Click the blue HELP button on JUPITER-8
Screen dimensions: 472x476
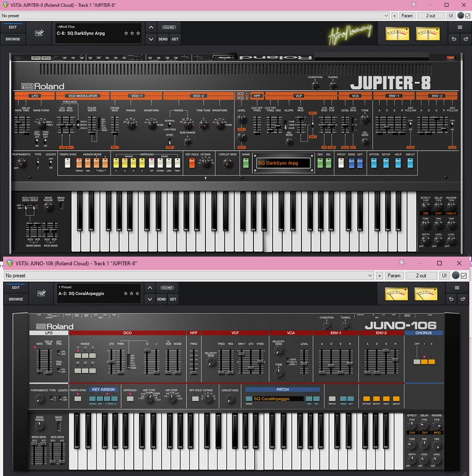[x=398, y=164]
